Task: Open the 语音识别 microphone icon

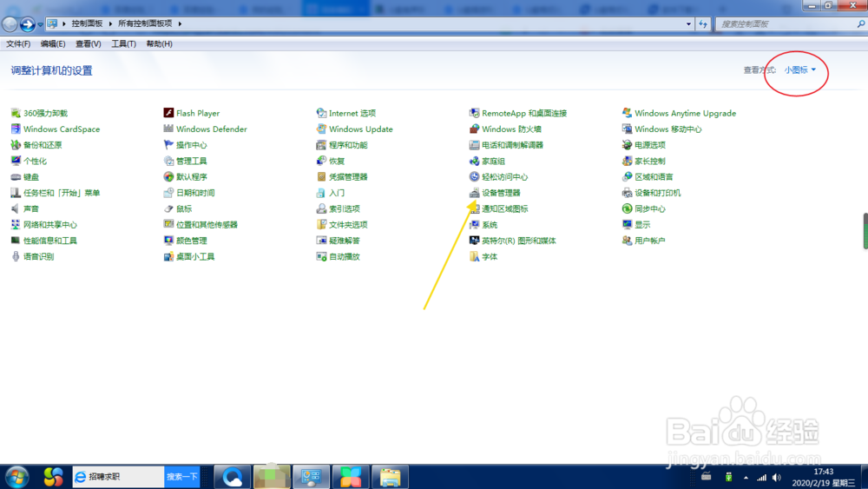Action: click(16, 256)
